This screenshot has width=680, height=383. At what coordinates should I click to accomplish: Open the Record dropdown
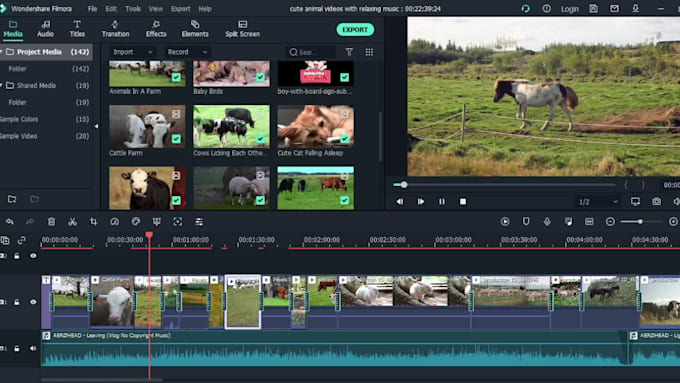coord(187,52)
